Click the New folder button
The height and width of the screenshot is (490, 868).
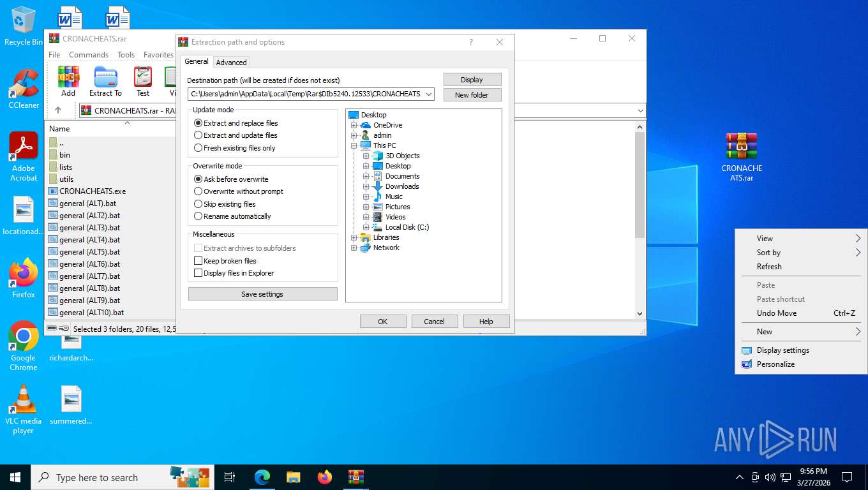coord(472,95)
